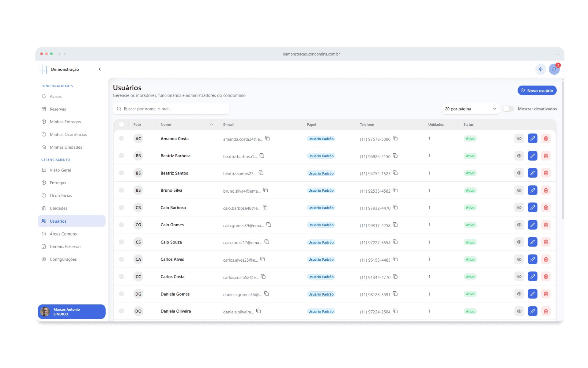Open Configurações in sidebar
The height and width of the screenshot is (368, 588).
click(x=71, y=259)
